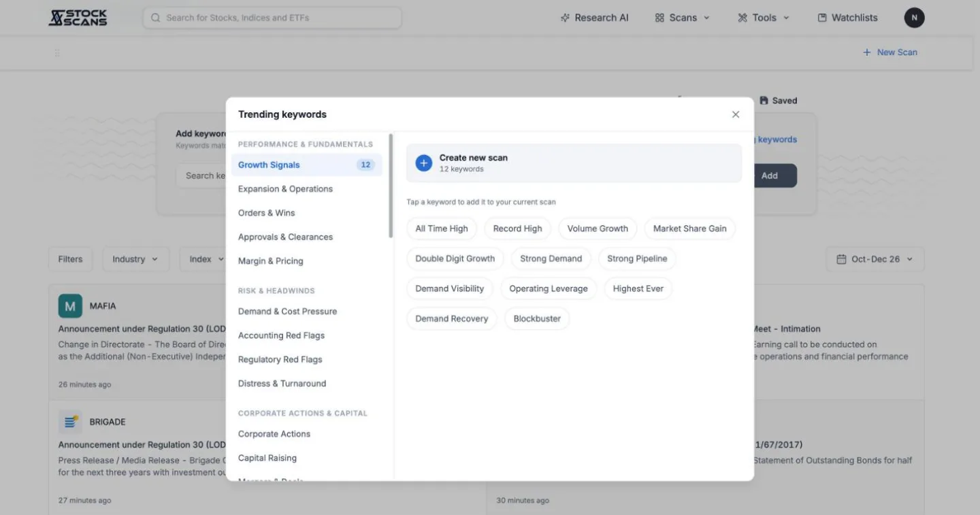Open the Industry filter dropdown
Image resolution: width=980 pixels, height=515 pixels.
click(x=135, y=259)
